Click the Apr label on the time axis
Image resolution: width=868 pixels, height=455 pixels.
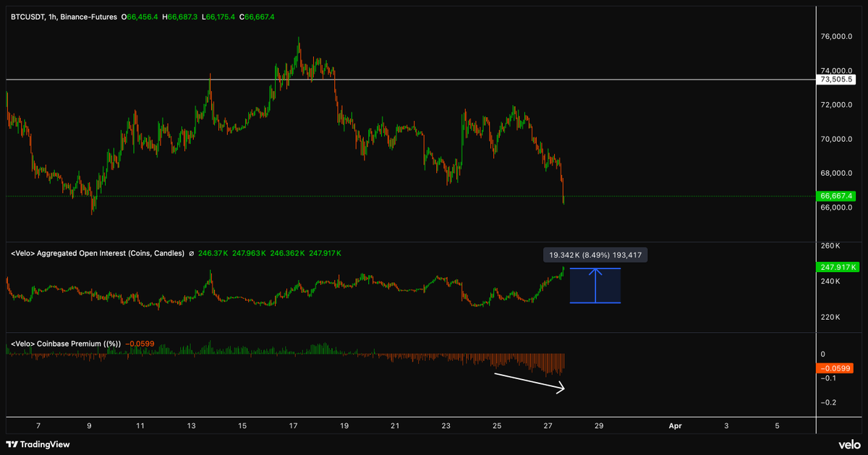point(675,426)
